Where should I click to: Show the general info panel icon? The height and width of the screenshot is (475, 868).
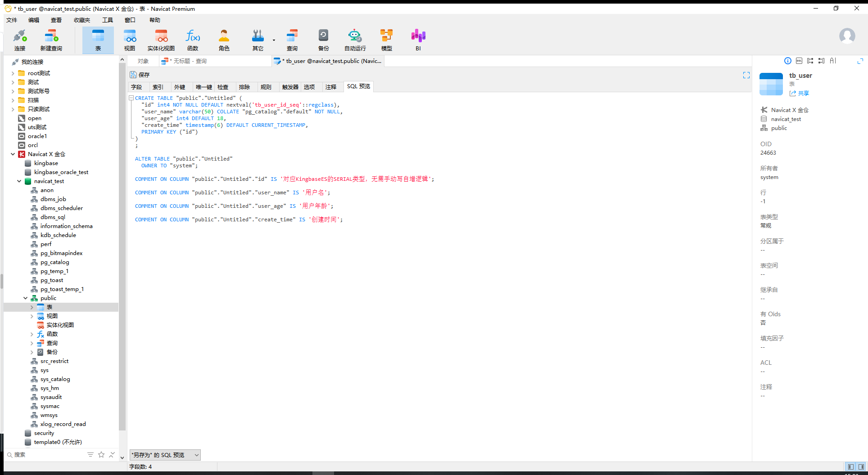pyautogui.click(x=788, y=61)
